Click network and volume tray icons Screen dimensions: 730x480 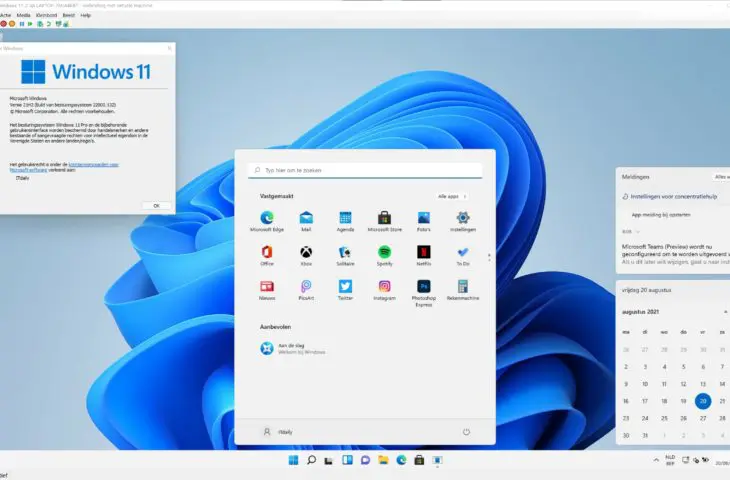(x=696, y=460)
